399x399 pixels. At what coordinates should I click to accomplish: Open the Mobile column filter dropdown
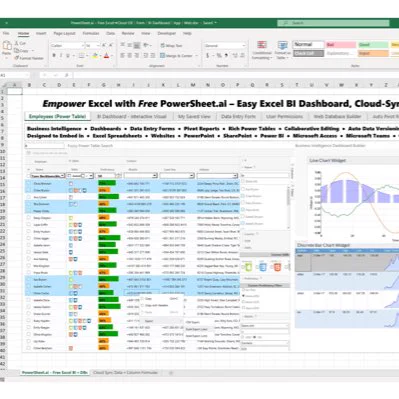pyautogui.click(x=155, y=176)
